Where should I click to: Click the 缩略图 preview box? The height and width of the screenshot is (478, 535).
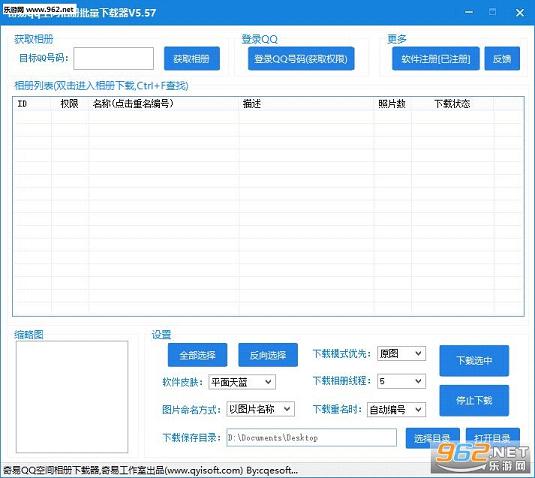[72, 397]
